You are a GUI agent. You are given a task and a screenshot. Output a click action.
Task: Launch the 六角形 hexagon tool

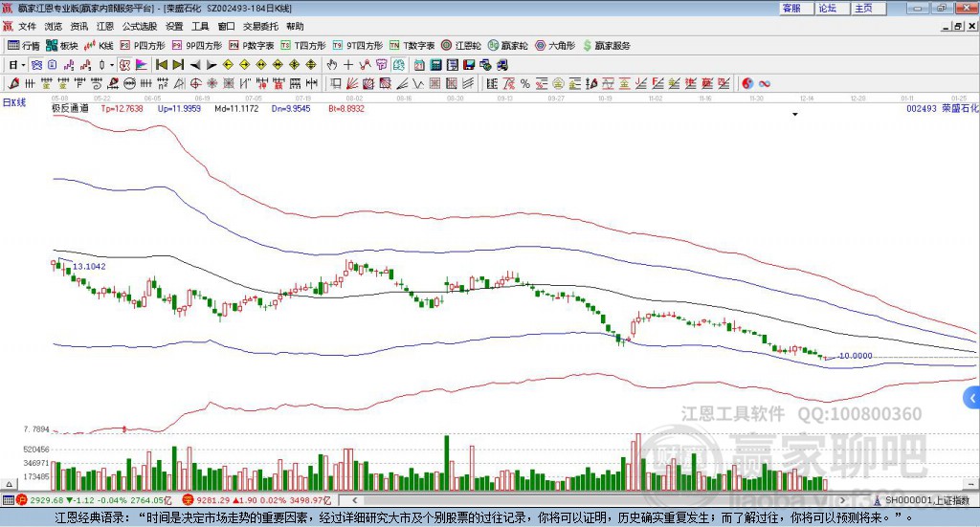pyautogui.click(x=553, y=45)
